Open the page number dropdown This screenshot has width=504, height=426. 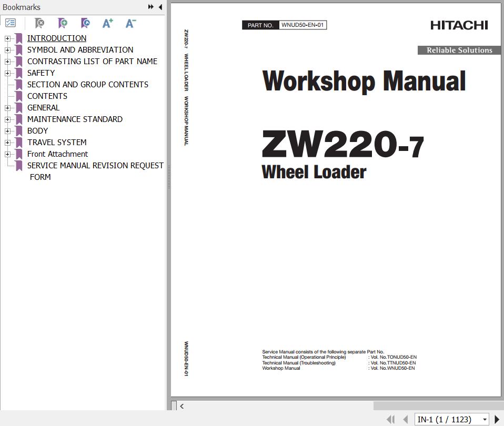pyautogui.click(x=485, y=419)
